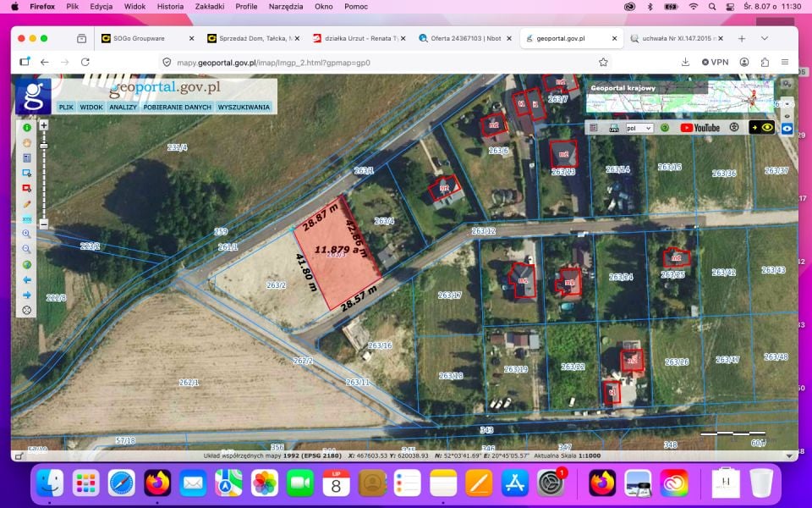The height and width of the screenshot is (508, 812).
Task: Bookmark this page with the star
Action: pyautogui.click(x=603, y=62)
